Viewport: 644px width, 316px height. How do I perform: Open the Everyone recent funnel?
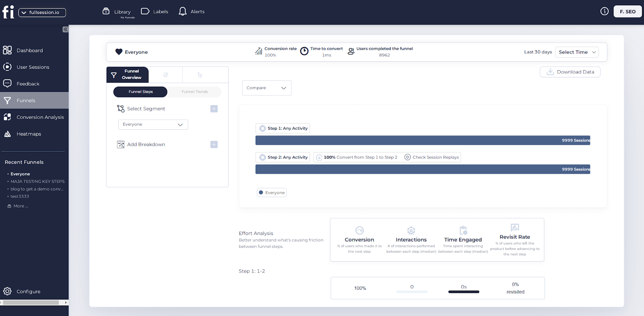20,174
